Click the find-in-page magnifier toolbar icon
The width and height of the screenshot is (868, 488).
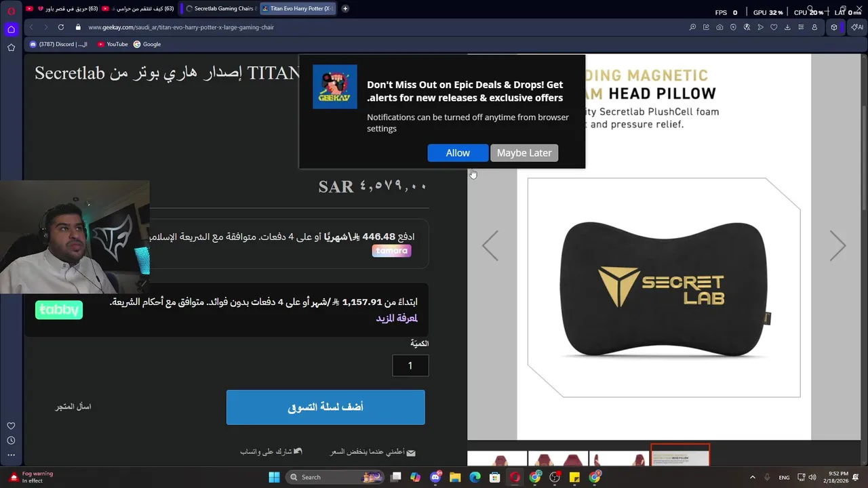pyautogui.click(x=692, y=27)
